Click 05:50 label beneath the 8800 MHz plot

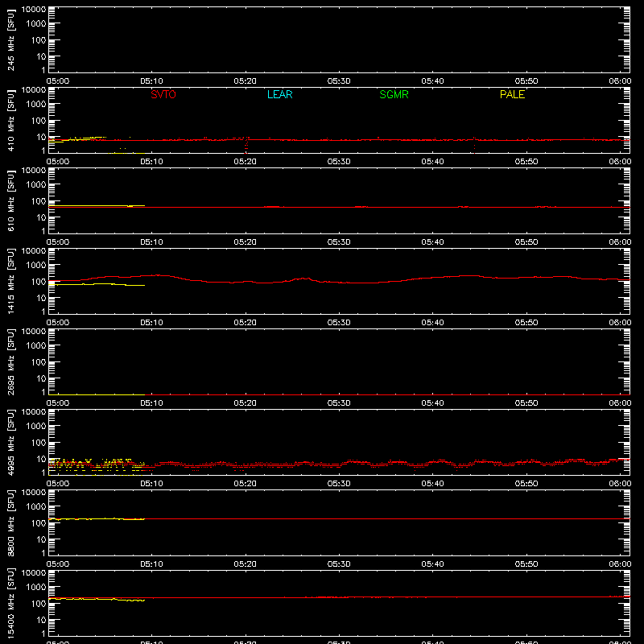pos(526,564)
